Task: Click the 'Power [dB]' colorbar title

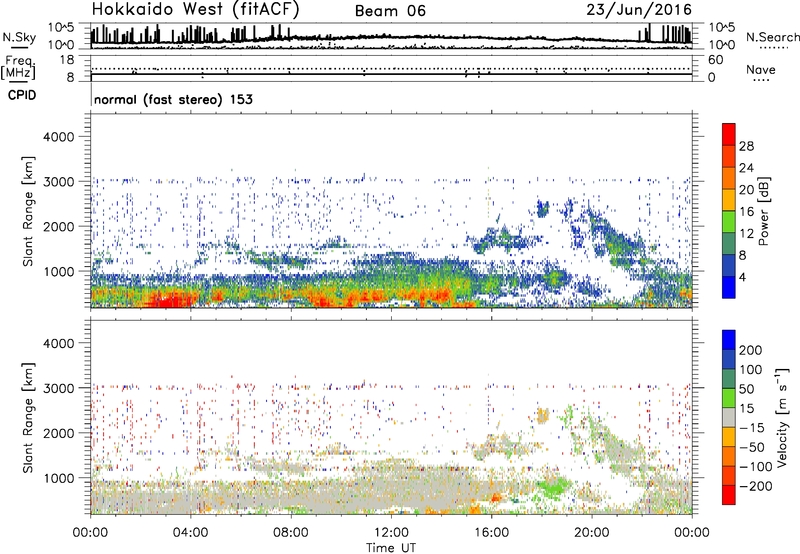Action: coord(764,211)
